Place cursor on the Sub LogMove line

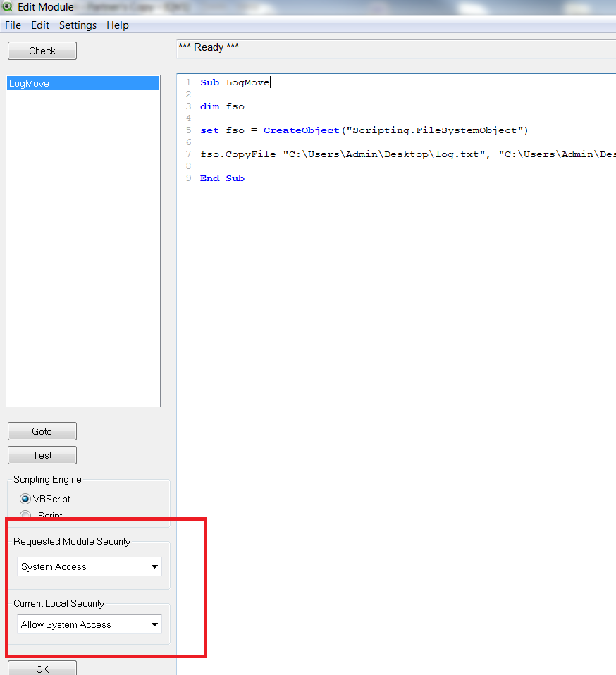(x=235, y=82)
